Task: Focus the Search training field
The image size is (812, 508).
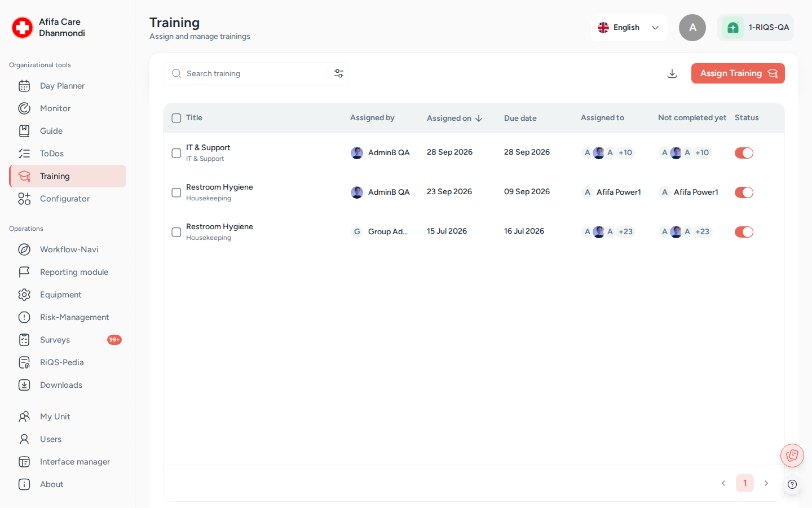Action: 248,73
